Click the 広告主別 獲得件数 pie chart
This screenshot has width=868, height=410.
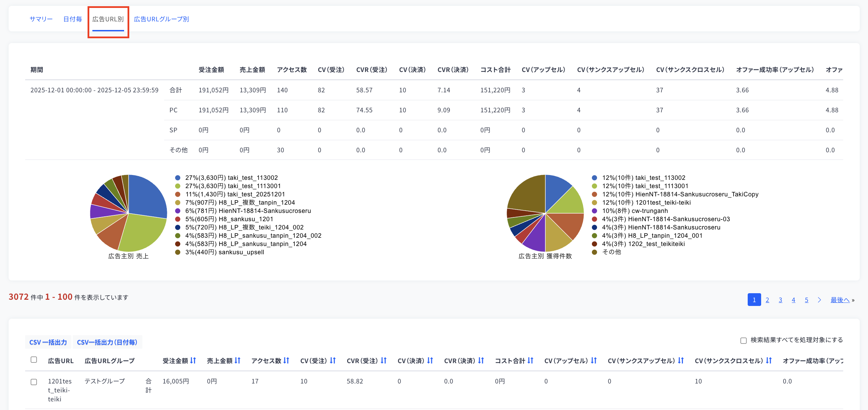pos(545,213)
